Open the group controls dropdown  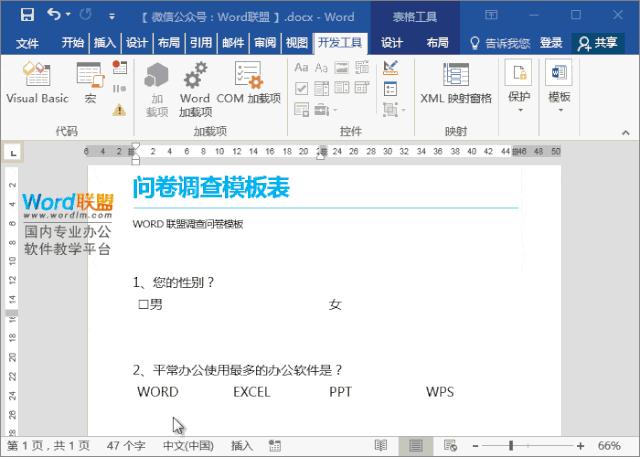coord(394,110)
